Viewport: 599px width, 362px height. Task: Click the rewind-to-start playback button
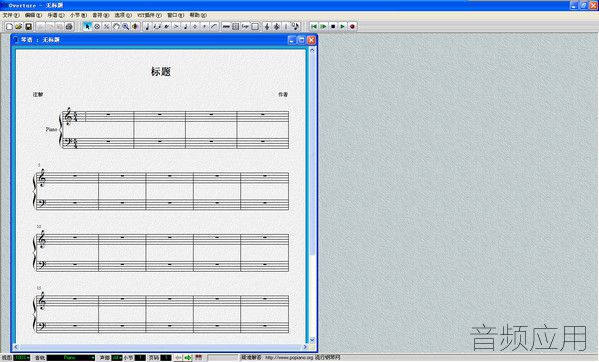[314, 26]
